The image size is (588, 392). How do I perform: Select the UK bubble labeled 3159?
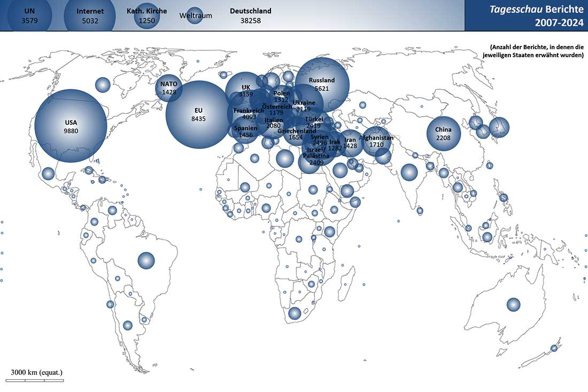pyautogui.click(x=245, y=91)
